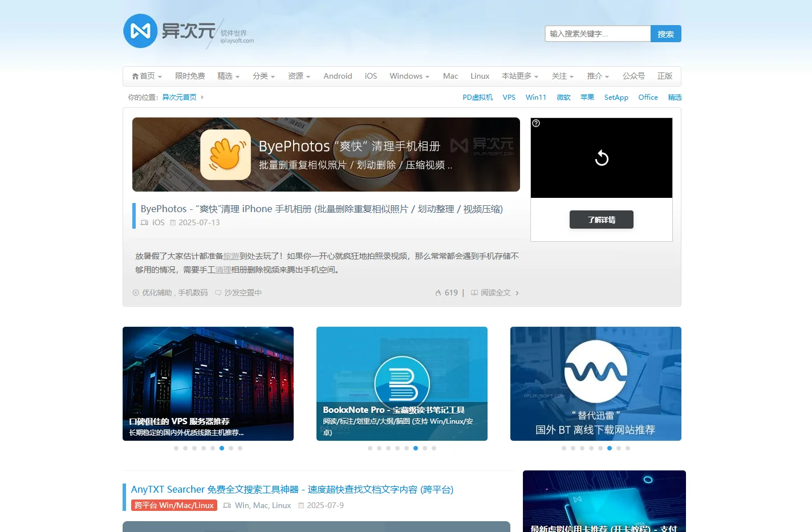
Task: Open the ByePhotos article title
Action: click(322, 209)
